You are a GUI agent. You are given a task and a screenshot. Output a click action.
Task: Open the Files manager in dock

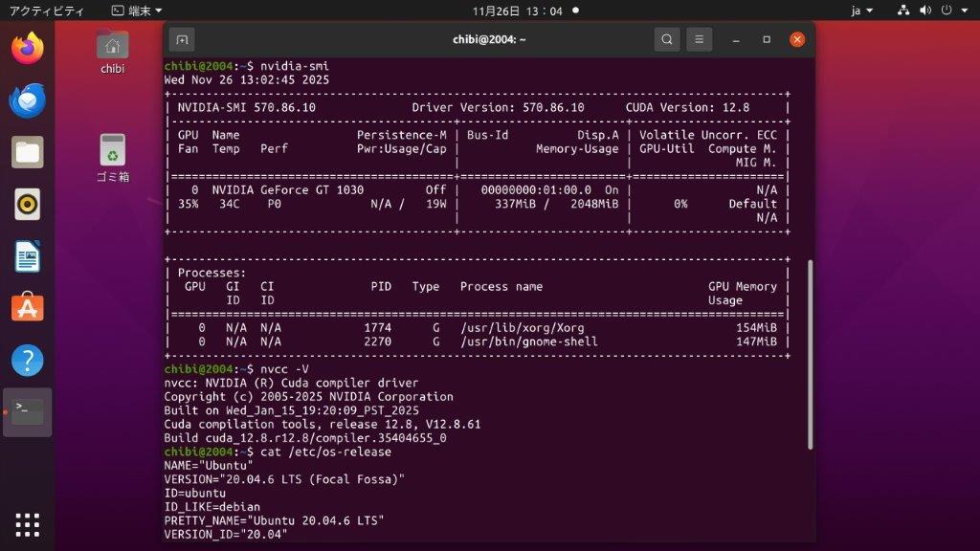pyautogui.click(x=28, y=152)
